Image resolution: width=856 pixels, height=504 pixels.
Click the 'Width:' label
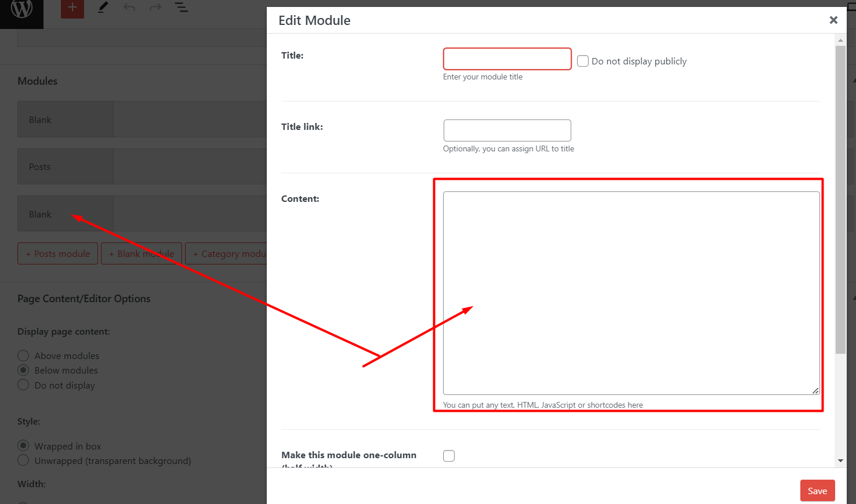pyautogui.click(x=31, y=484)
